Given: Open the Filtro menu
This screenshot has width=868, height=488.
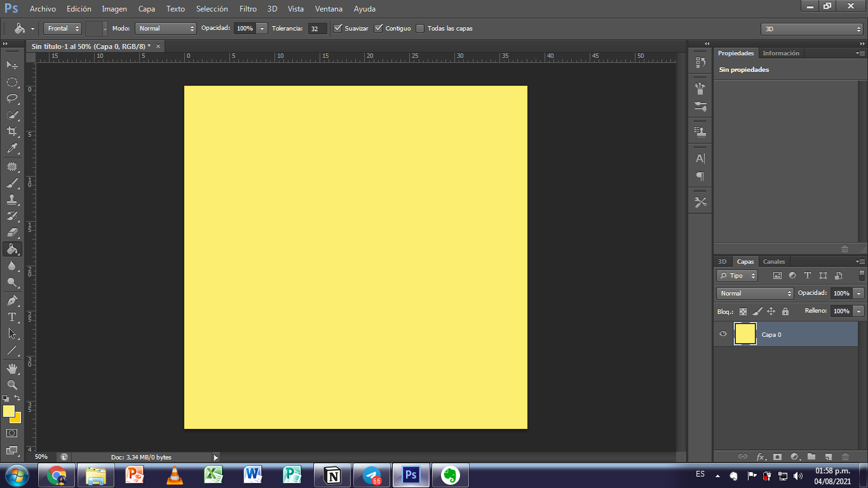Looking at the screenshot, I should 248,9.
